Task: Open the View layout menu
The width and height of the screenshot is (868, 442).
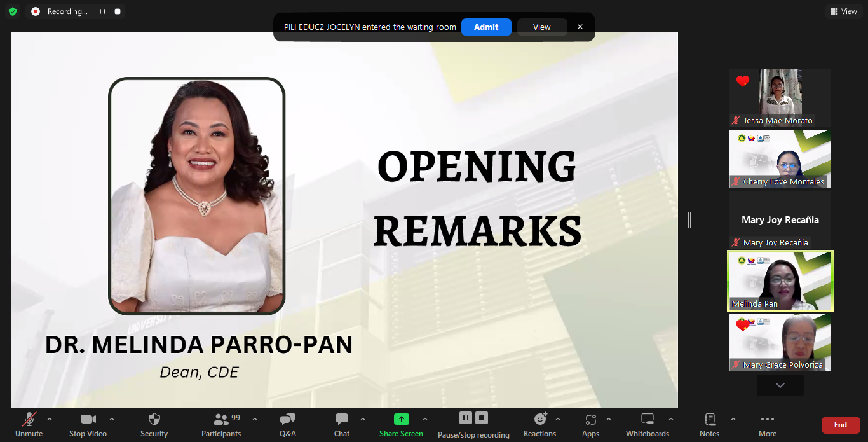Action: coord(843,11)
